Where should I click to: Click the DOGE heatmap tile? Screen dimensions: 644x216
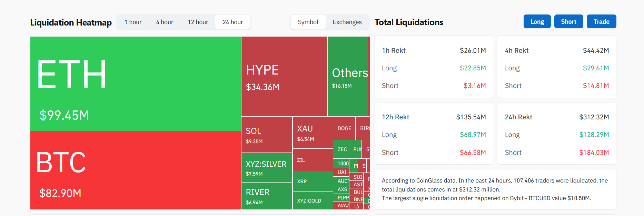[344, 128]
